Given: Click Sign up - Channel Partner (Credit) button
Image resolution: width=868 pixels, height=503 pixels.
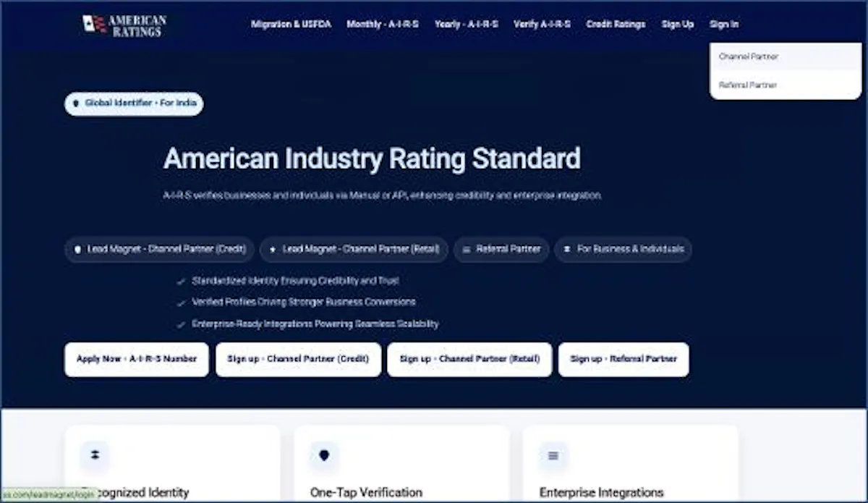Looking at the screenshot, I should pyautogui.click(x=298, y=360).
